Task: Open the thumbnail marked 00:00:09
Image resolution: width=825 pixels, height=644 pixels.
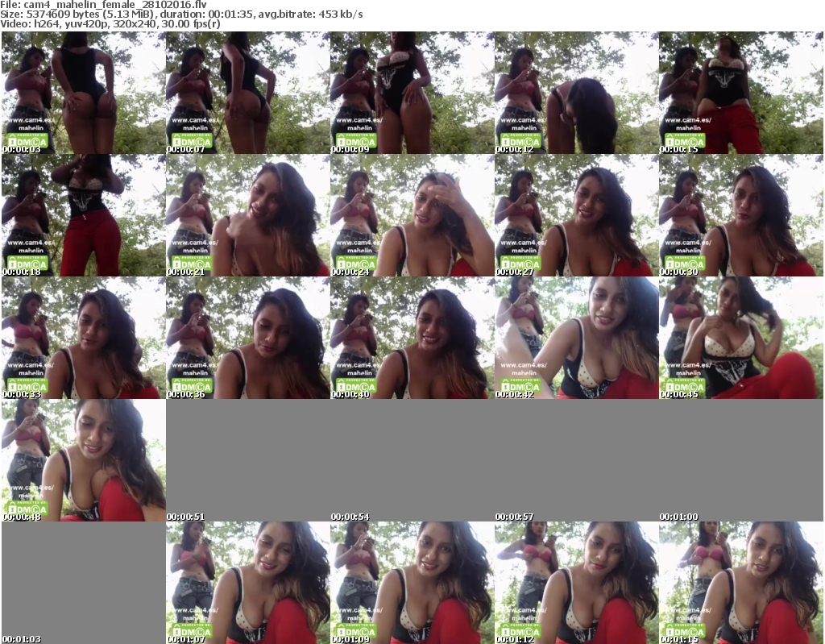Action: tap(412, 93)
